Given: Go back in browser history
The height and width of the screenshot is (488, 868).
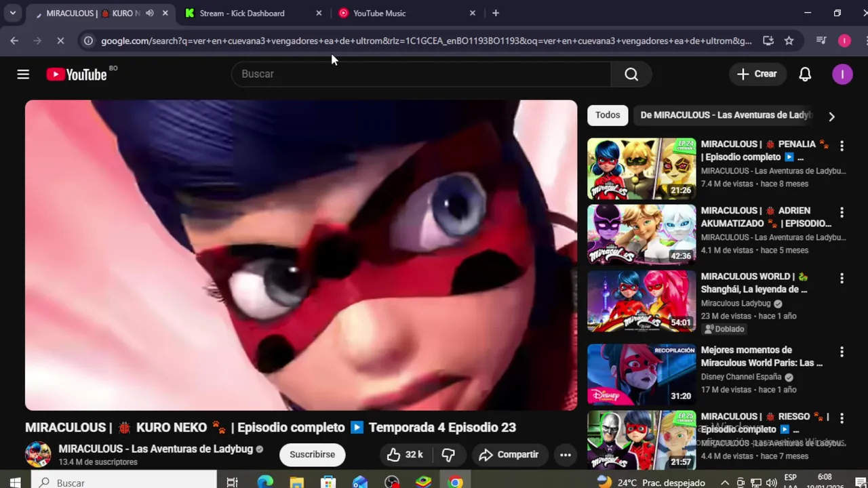Looking at the screenshot, I should tap(14, 41).
